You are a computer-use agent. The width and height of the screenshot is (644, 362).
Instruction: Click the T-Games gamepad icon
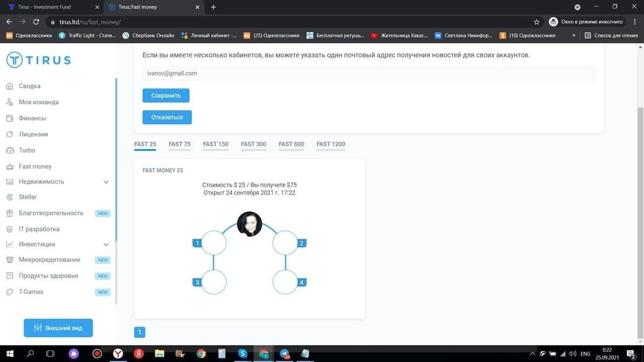pos(10,292)
